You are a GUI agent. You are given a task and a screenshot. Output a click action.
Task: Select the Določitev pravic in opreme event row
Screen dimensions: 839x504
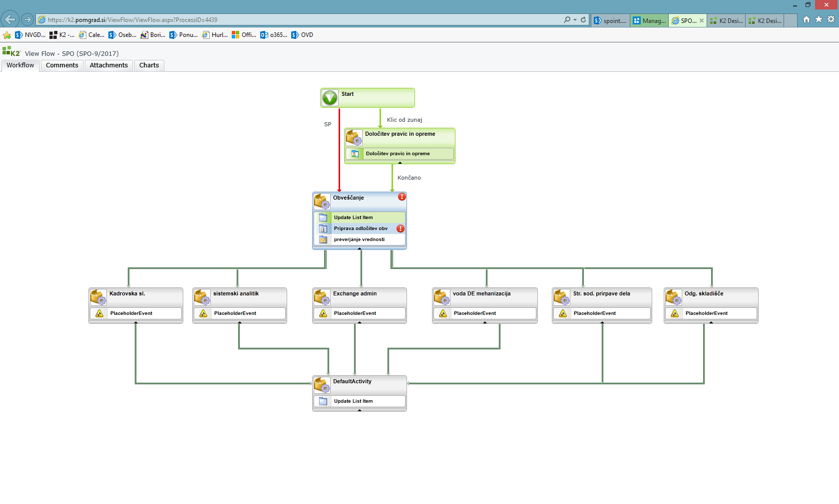(x=400, y=154)
